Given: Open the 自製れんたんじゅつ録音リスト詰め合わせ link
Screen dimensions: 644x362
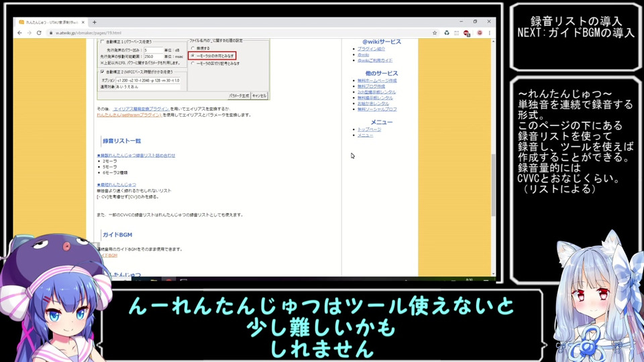Looking at the screenshot, I should point(136,156).
